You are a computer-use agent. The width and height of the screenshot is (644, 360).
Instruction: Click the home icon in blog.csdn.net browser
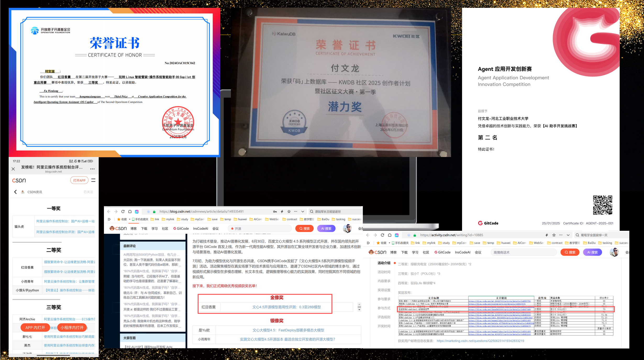point(130,212)
